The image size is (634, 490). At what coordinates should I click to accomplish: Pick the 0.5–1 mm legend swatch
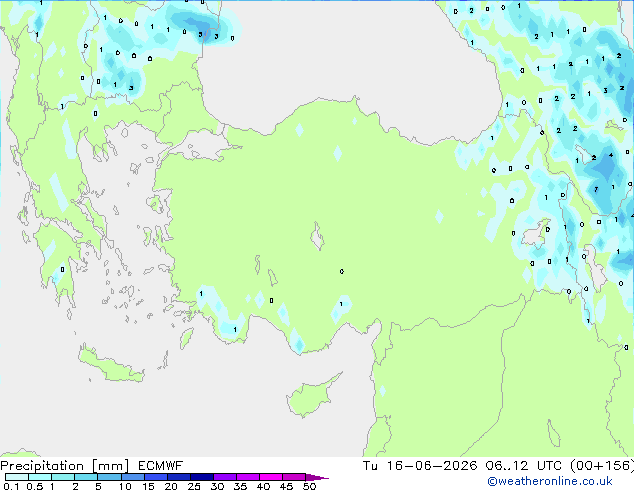40,477
